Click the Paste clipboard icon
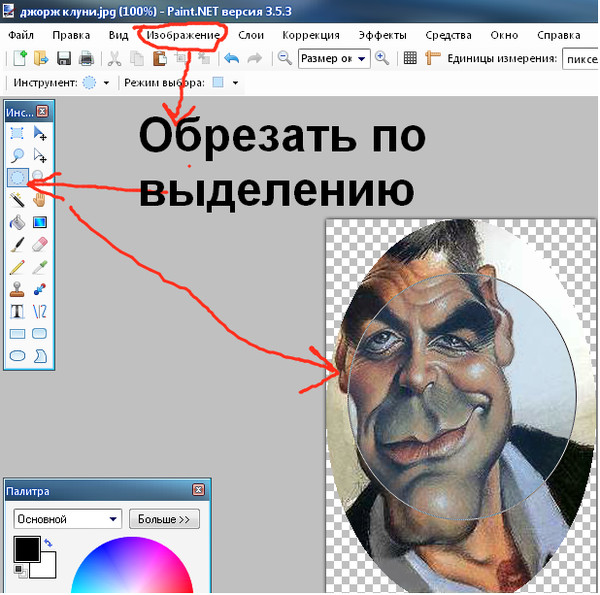 tap(160, 59)
